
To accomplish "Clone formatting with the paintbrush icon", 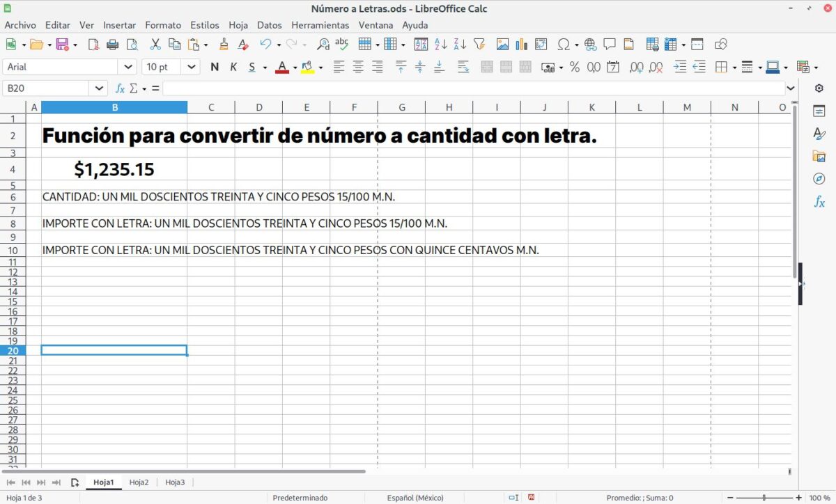I will coord(224,45).
